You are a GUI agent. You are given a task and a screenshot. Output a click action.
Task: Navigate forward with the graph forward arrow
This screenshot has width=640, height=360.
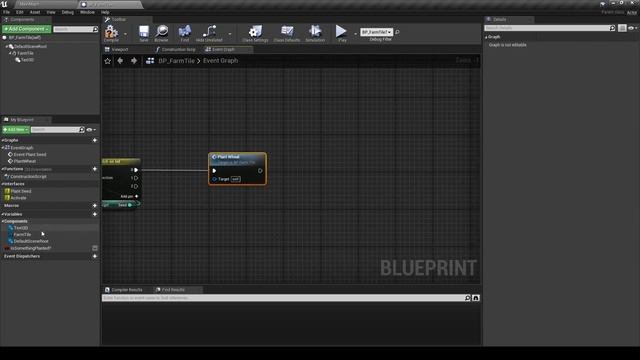point(134,61)
